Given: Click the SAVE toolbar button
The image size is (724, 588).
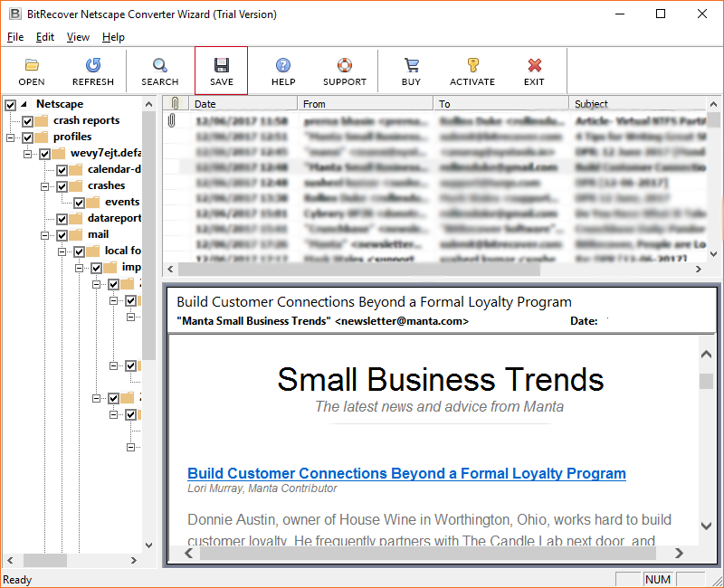Looking at the screenshot, I should coord(221,71).
